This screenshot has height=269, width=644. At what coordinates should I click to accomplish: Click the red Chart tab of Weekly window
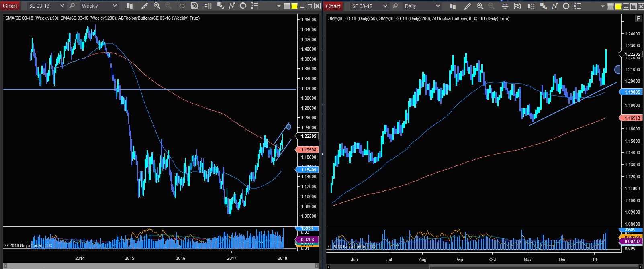tap(10, 6)
